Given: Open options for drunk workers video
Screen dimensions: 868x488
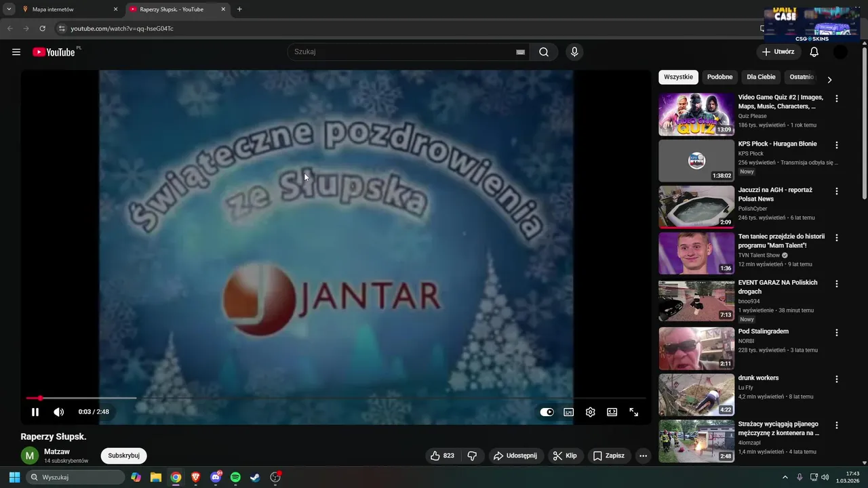Looking at the screenshot, I should pos(837,379).
